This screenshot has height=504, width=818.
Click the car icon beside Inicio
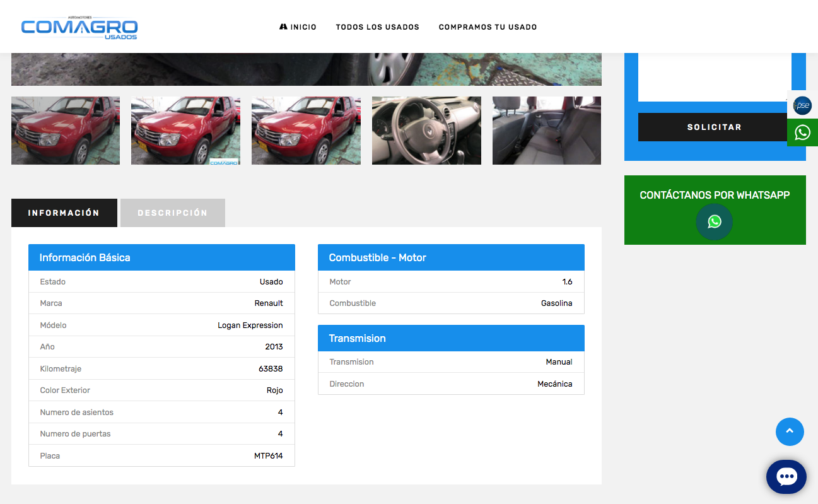pyautogui.click(x=283, y=27)
